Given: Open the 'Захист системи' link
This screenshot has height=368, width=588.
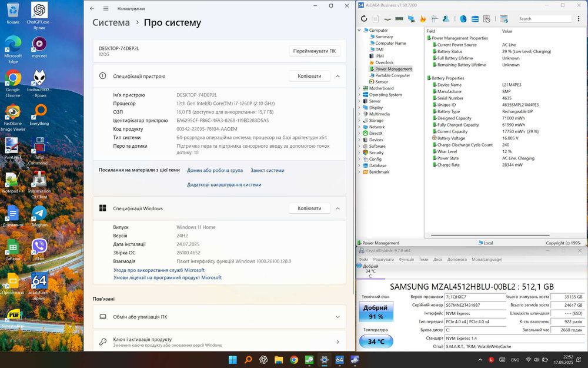Looking at the screenshot, I should [x=268, y=171].
